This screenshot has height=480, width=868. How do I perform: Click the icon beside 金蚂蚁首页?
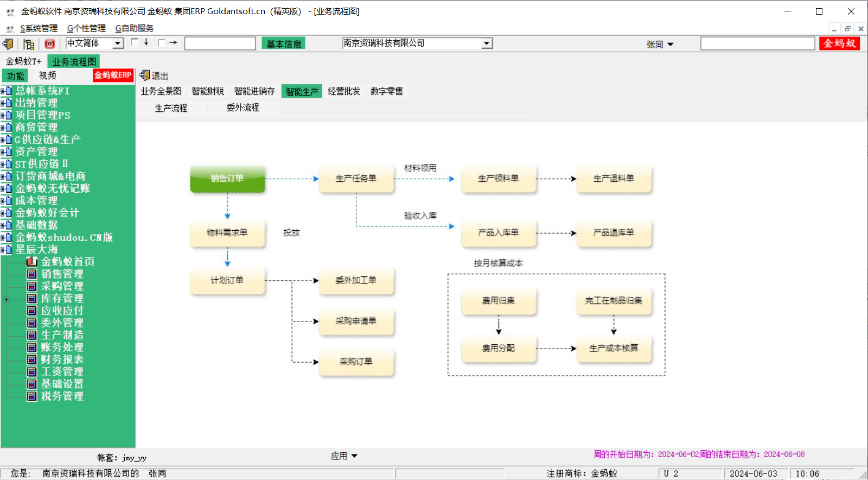click(32, 262)
